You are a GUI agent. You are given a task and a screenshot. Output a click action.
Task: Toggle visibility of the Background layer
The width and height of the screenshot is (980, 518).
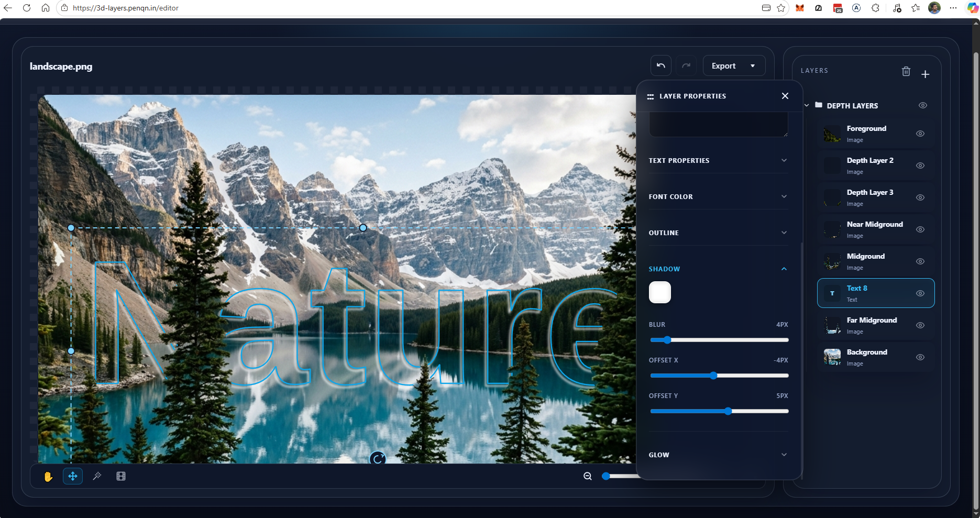click(920, 357)
